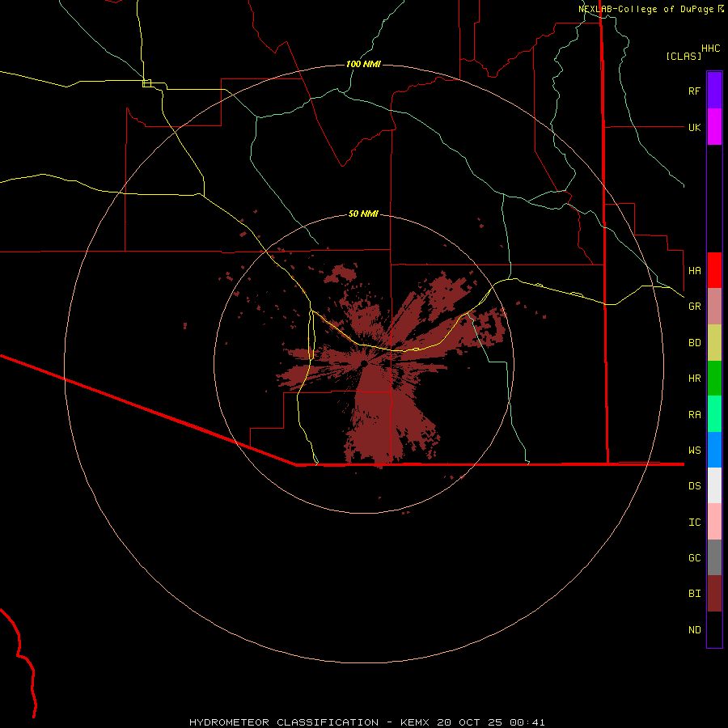Click the 00:41 timestamp
This screenshot has height=728, width=728.
527,722
